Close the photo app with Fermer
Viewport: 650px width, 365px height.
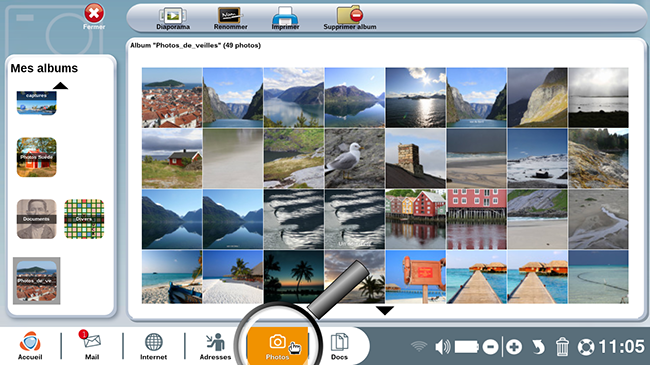point(94,17)
